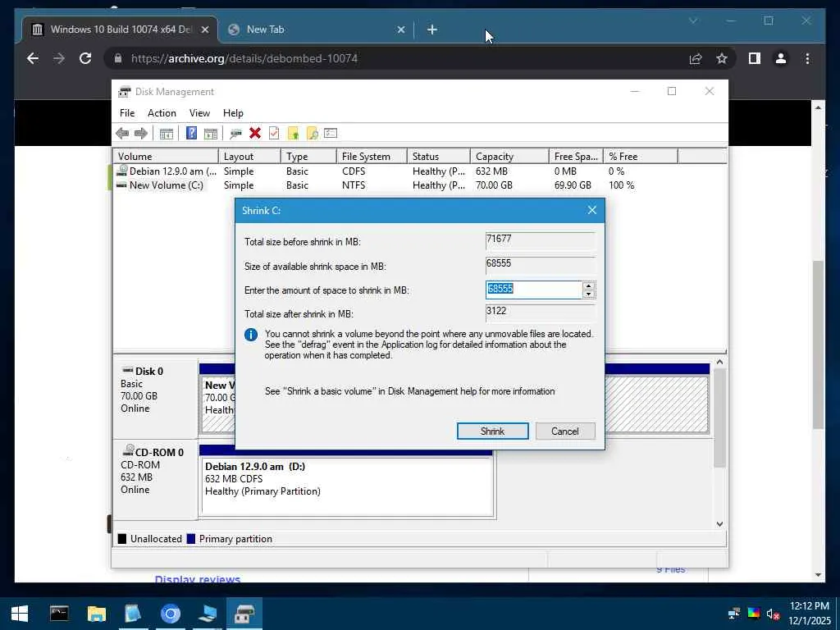840x630 pixels.
Task: Open the blue Help icon in toolbar
Action: click(x=191, y=134)
